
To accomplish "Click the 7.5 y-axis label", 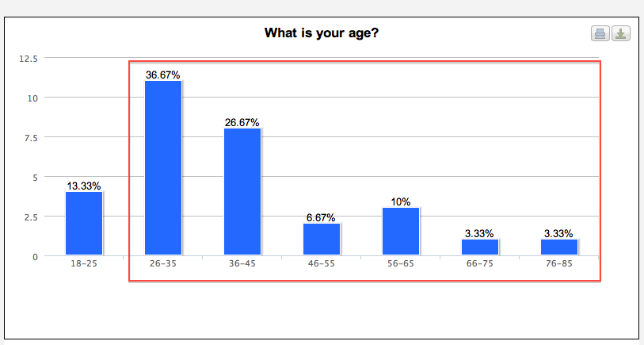I will [31, 138].
